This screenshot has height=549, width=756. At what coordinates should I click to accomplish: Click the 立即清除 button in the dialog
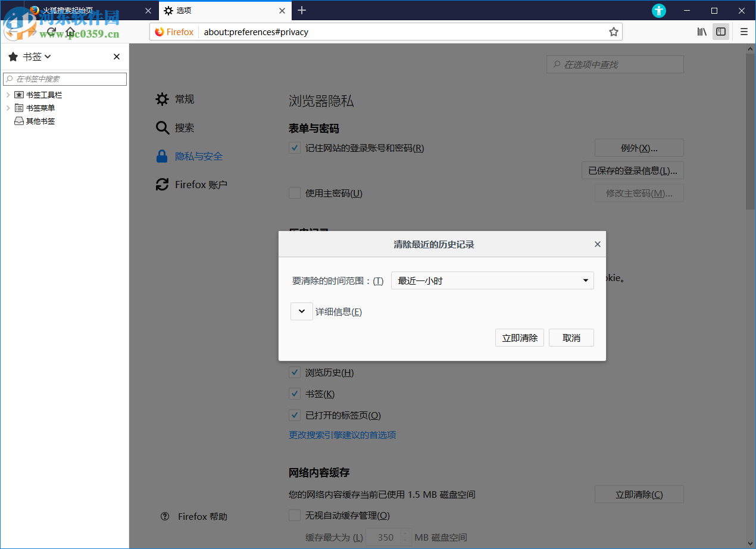[x=518, y=338]
